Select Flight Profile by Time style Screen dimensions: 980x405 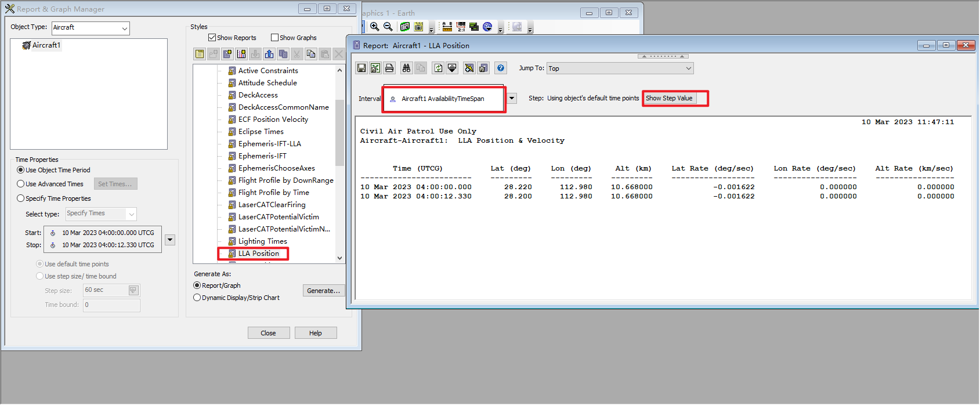(269, 193)
